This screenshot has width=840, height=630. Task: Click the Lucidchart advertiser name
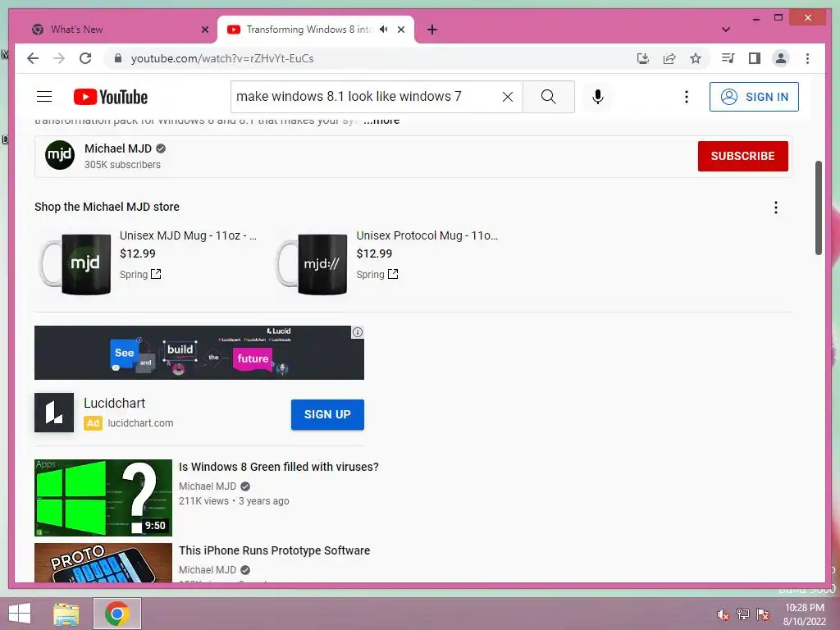coord(114,403)
